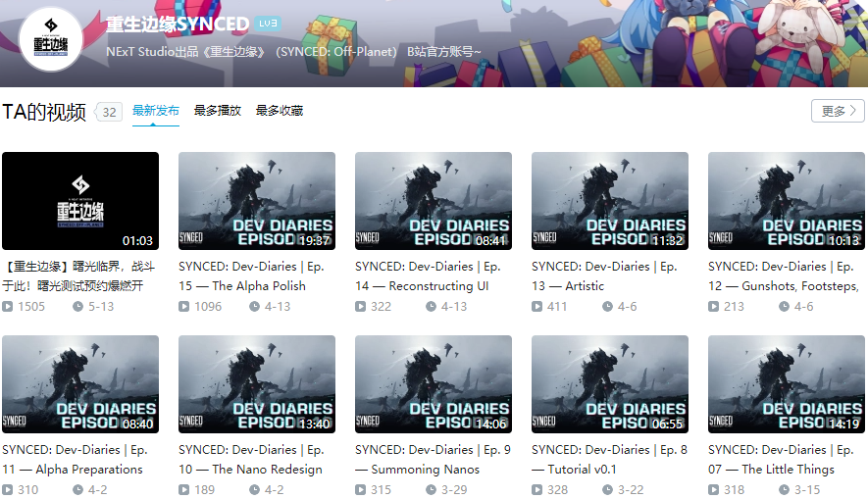The width and height of the screenshot is (868, 499).
Task: Click the play count icon beside 189
Action: (x=183, y=489)
